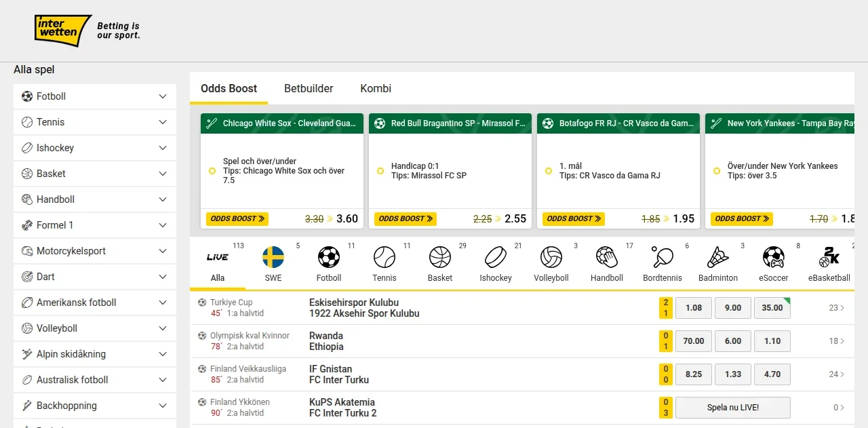Click the ODDS BOOST button for odds 1.95
This screenshot has width=868, height=428.
pyautogui.click(x=574, y=218)
